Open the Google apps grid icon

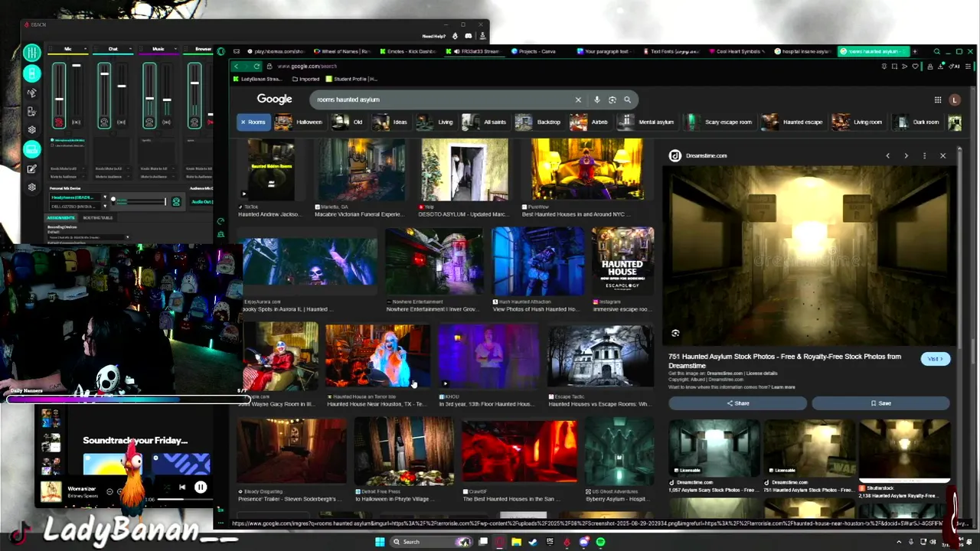(x=937, y=99)
